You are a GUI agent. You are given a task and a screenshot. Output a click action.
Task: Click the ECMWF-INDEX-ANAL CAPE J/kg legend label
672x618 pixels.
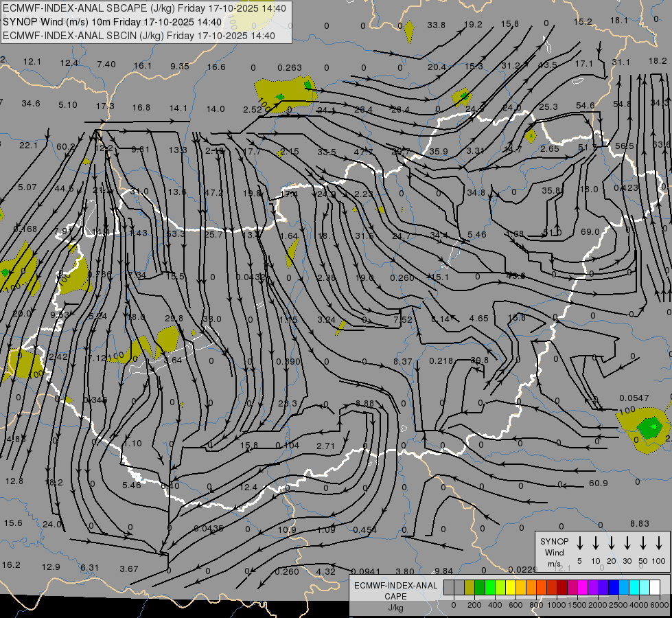click(x=395, y=596)
